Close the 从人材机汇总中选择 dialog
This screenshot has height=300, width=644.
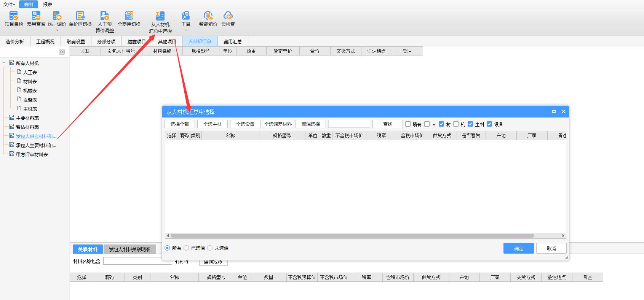tap(563, 111)
